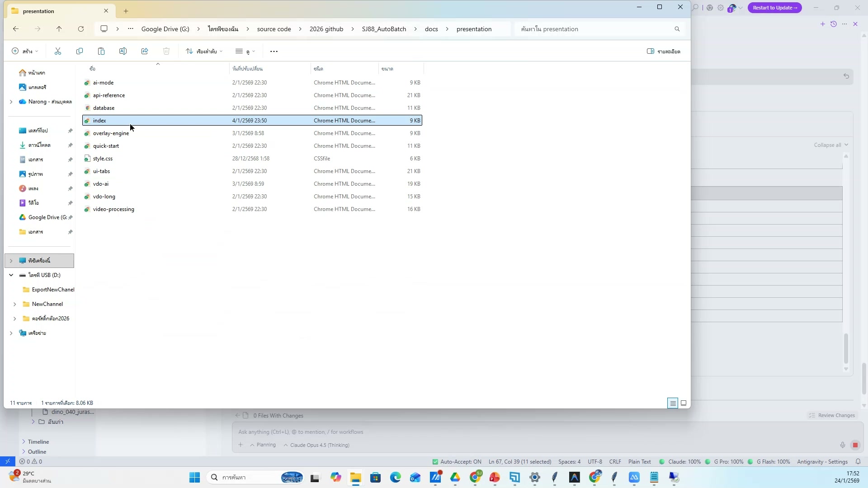
Task: Rename the selected file using Rename icon
Action: [123, 51]
